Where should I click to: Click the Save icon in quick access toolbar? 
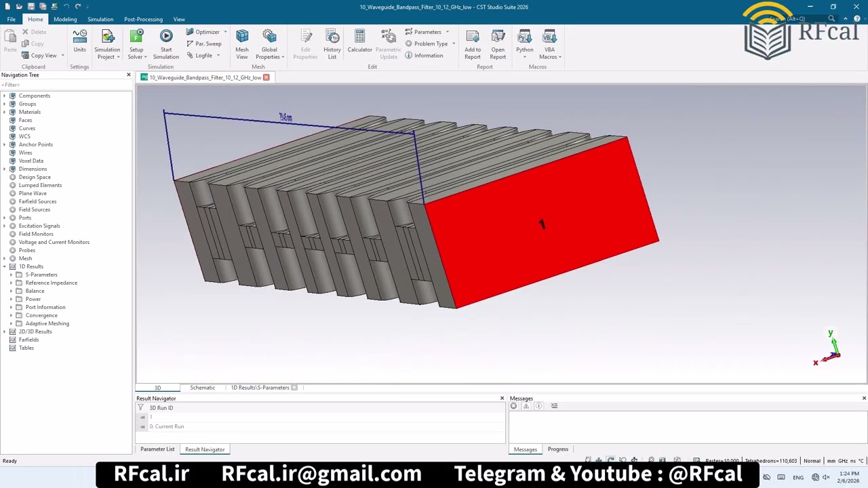(x=31, y=6)
